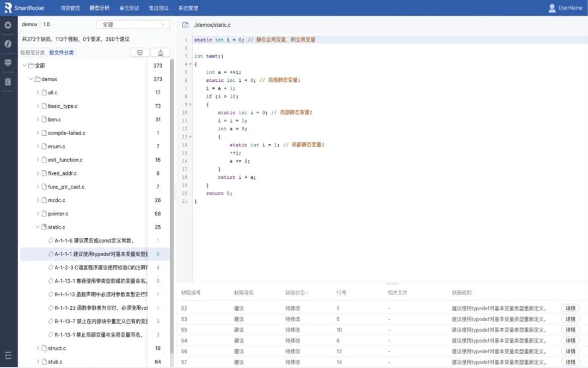This screenshot has height=368, width=588.
Task: Click 详情 button for defect 52
Action: (570, 308)
